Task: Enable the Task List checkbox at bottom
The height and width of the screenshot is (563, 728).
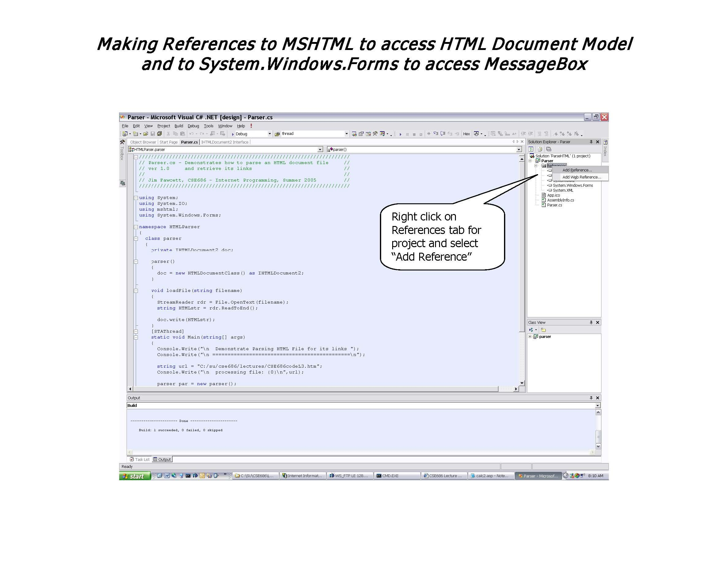Action: click(133, 459)
